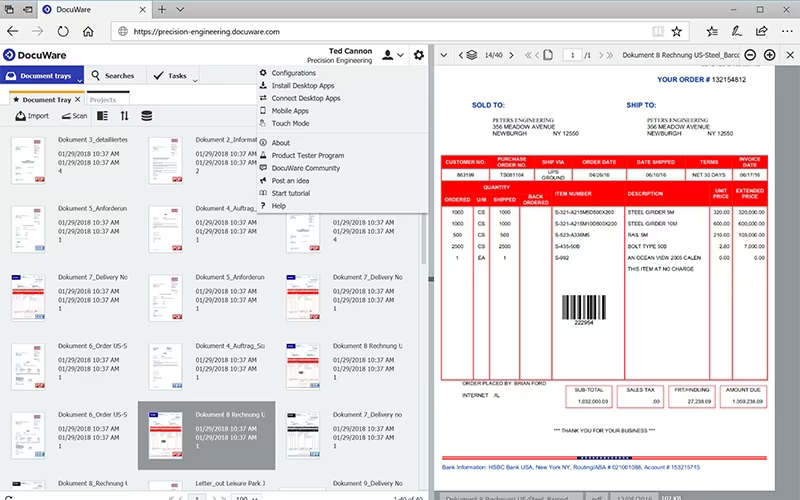The height and width of the screenshot is (500, 800).
Task: Share this web page
Action: (x=761, y=32)
